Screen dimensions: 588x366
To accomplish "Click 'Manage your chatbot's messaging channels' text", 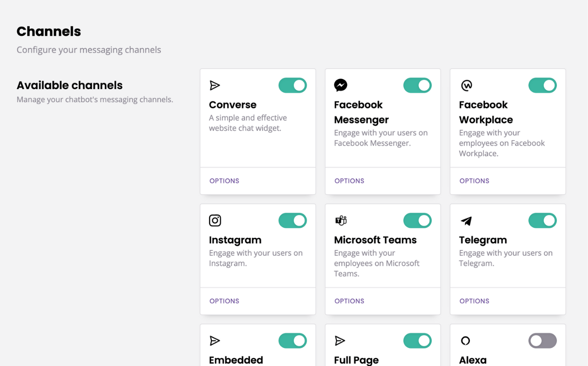I will (95, 100).
